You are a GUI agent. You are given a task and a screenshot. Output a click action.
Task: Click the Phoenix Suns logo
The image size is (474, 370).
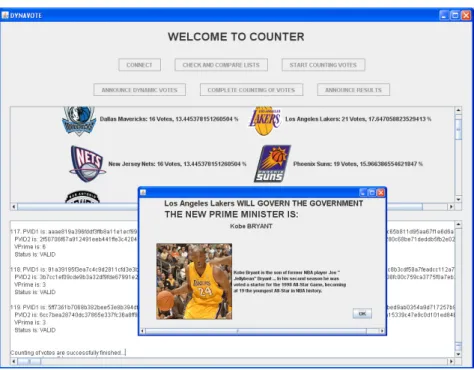(272, 164)
